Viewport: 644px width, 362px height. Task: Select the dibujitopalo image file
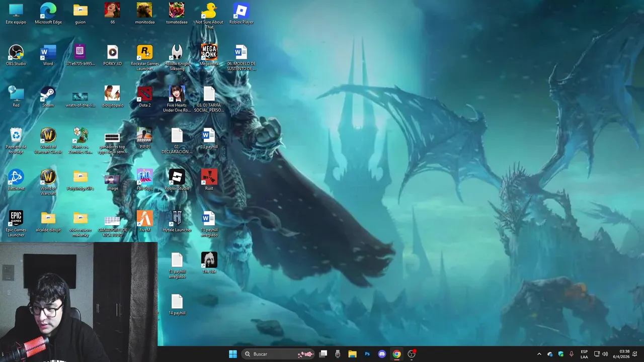pos(113,97)
